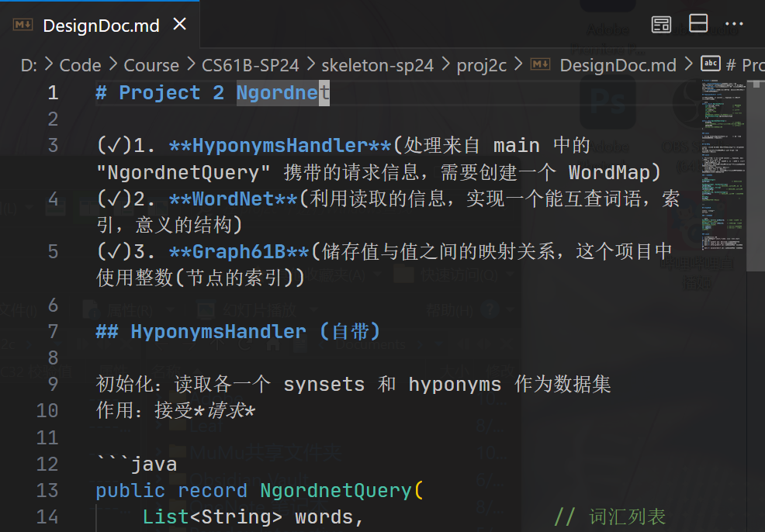Click line number 14 in the gutter
The image size is (765, 532).
(47, 517)
